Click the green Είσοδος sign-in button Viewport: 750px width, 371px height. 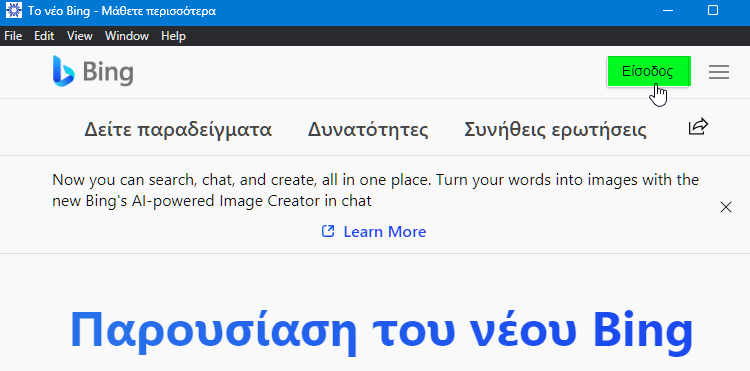(x=648, y=72)
